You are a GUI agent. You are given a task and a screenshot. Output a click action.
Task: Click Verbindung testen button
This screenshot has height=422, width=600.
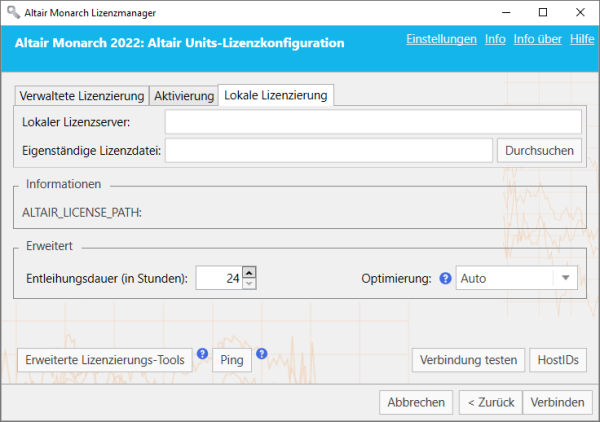click(468, 360)
